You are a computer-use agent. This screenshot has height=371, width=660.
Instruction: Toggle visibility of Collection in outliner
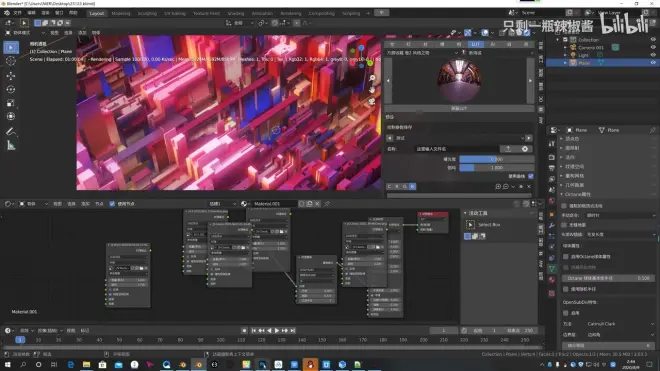[653, 40]
